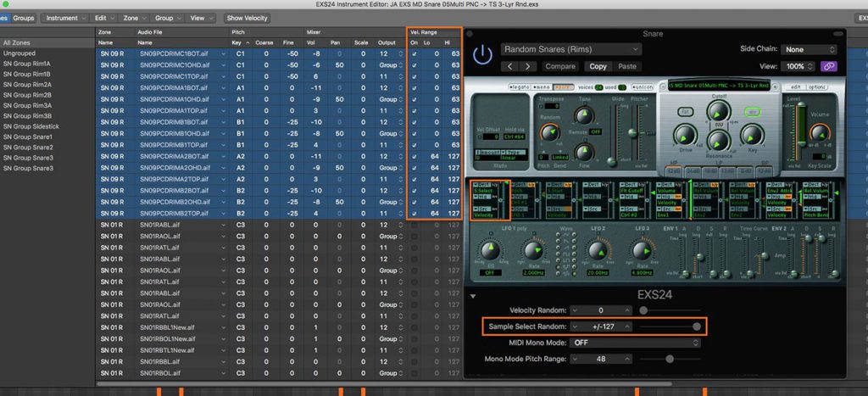This screenshot has height=396, width=868.
Task: Increase Mono Mode Pitch Range value
Action: click(627, 359)
